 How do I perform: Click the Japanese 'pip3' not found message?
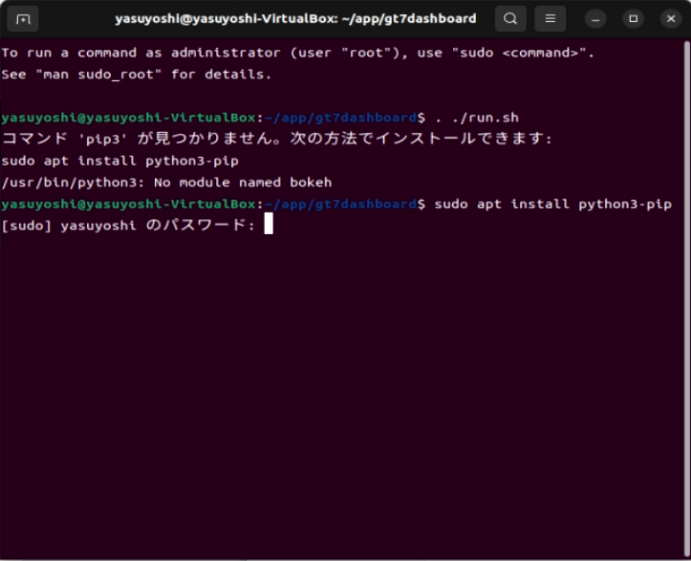[277, 139]
